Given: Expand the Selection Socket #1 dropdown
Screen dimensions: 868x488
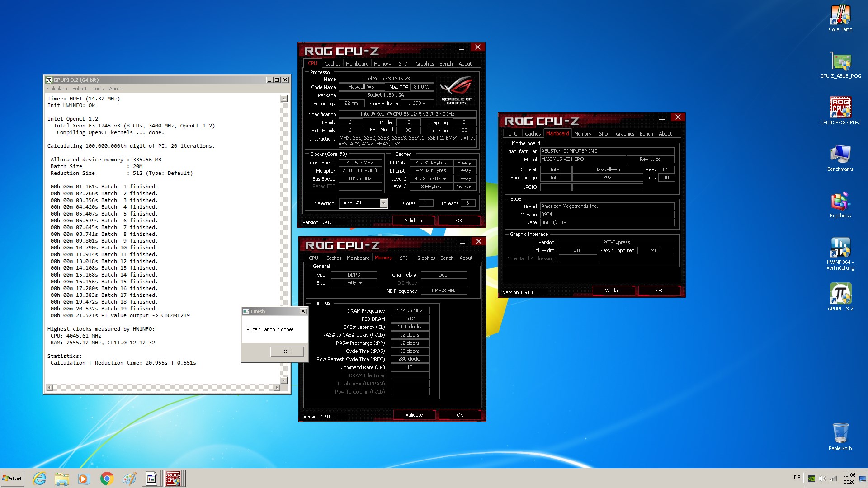Looking at the screenshot, I should coord(383,203).
